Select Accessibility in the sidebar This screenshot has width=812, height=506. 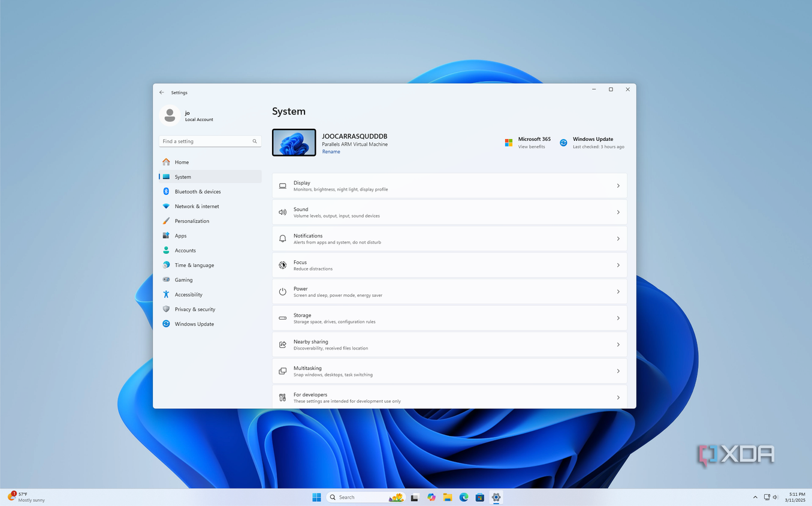pyautogui.click(x=210, y=294)
